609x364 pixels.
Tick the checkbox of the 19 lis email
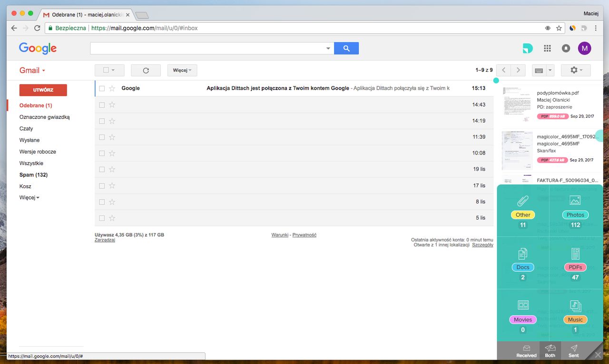click(102, 169)
